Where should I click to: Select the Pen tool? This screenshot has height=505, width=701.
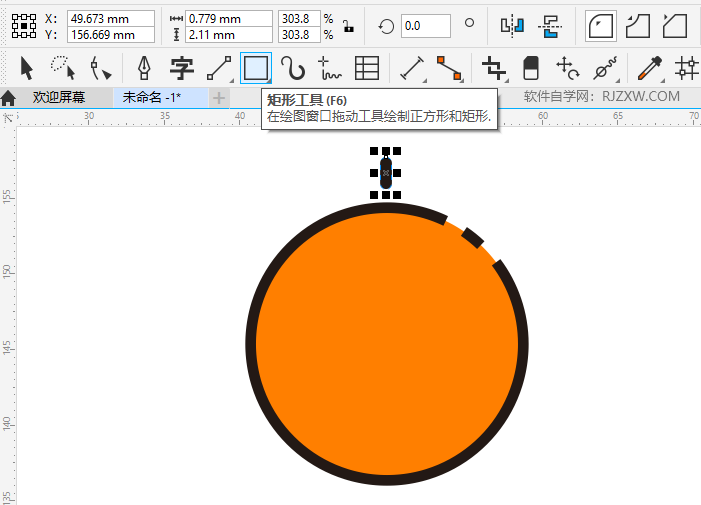144,68
